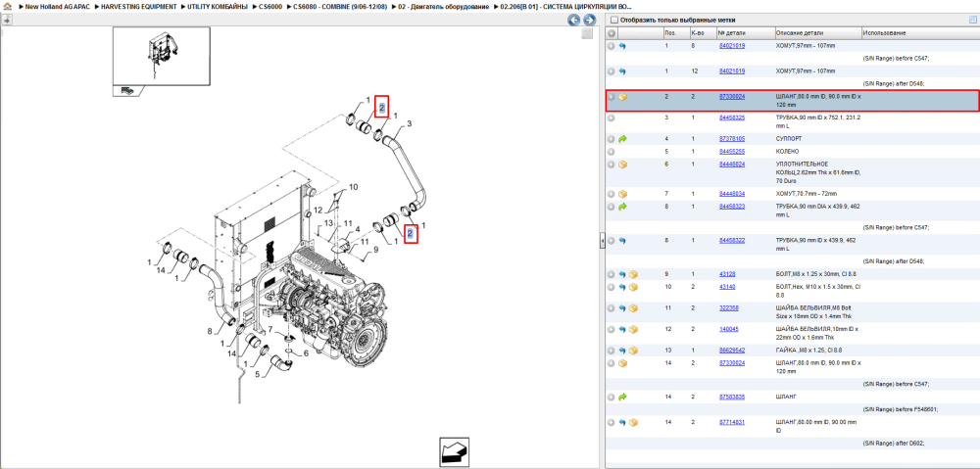Click '(S/N Range) after D602;' text
Screen dimensions: 980x469
click(x=894, y=443)
